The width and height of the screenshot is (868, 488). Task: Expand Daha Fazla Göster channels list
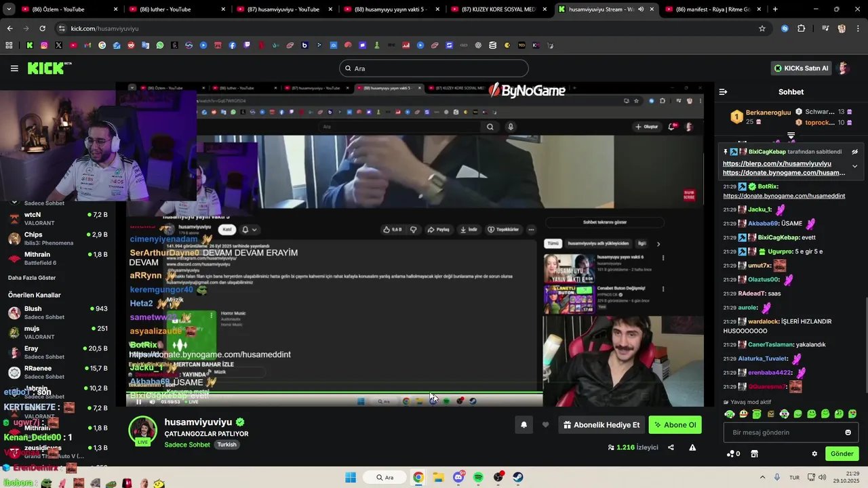click(32, 277)
